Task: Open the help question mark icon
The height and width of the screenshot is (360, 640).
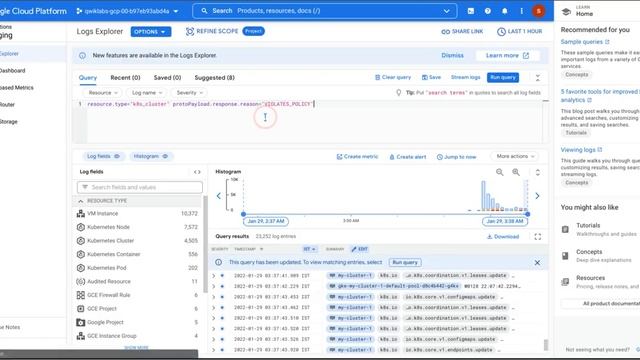Action: [488, 11]
